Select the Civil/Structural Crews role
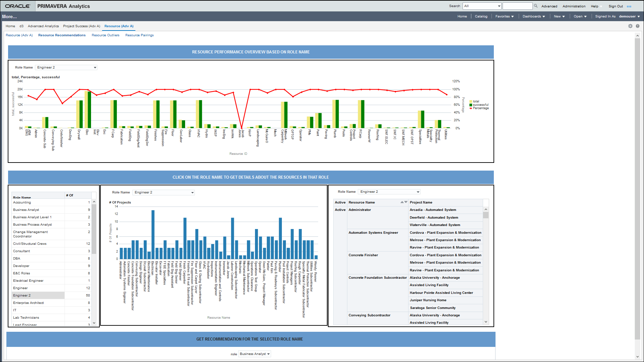 51,244
